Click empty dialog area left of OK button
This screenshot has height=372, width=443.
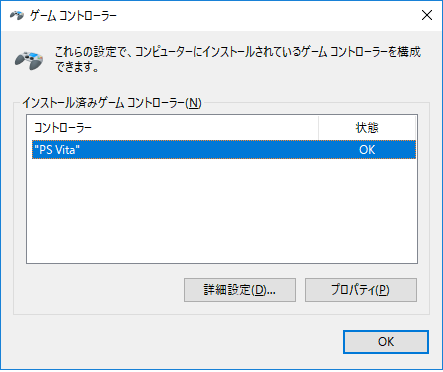173,342
